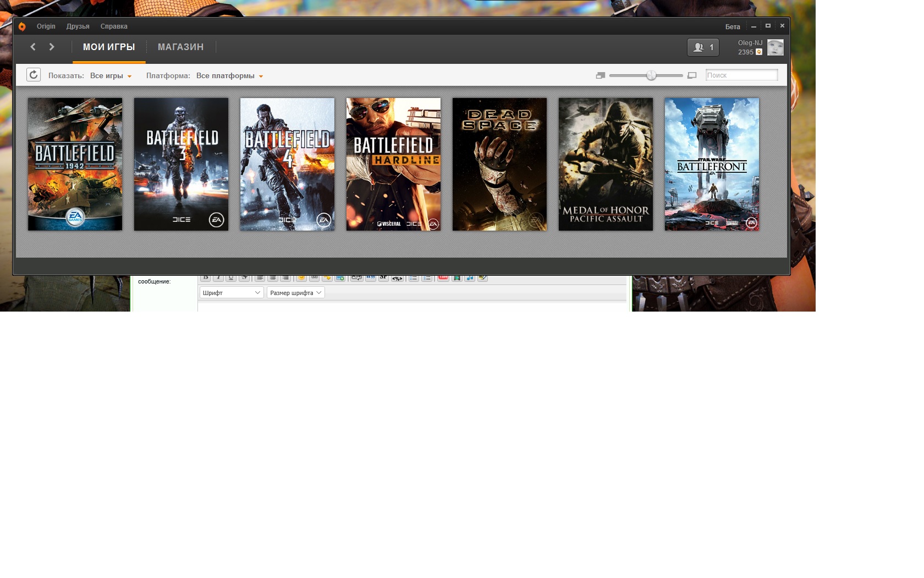This screenshot has height=578, width=924.
Task: Go forward with the right arrow
Action: pos(52,47)
